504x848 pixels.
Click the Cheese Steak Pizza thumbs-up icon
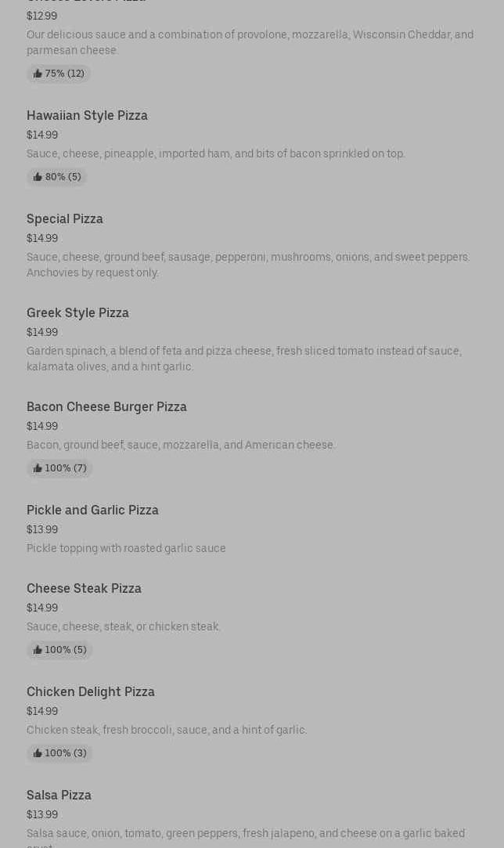pyautogui.click(x=38, y=650)
